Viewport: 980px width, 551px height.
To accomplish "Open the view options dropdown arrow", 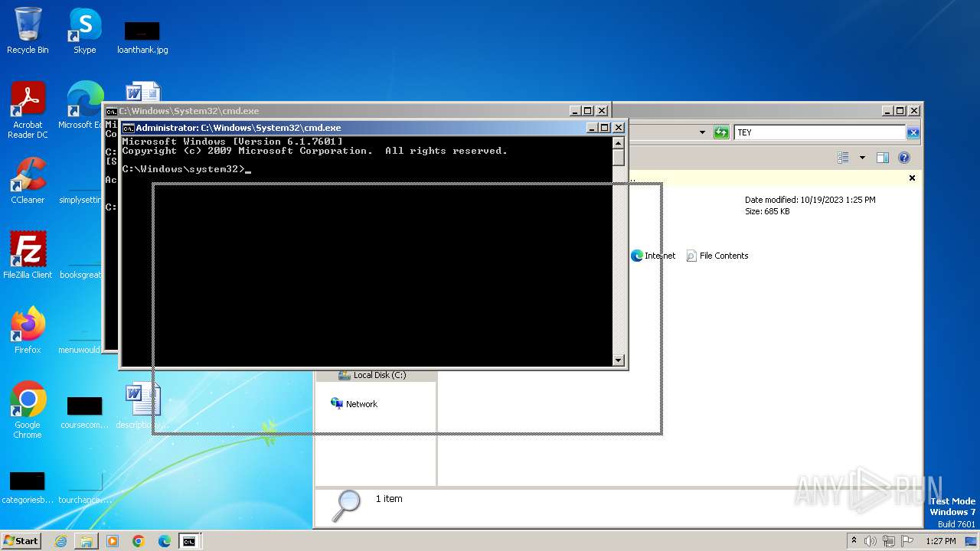I will click(x=862, y=158).
